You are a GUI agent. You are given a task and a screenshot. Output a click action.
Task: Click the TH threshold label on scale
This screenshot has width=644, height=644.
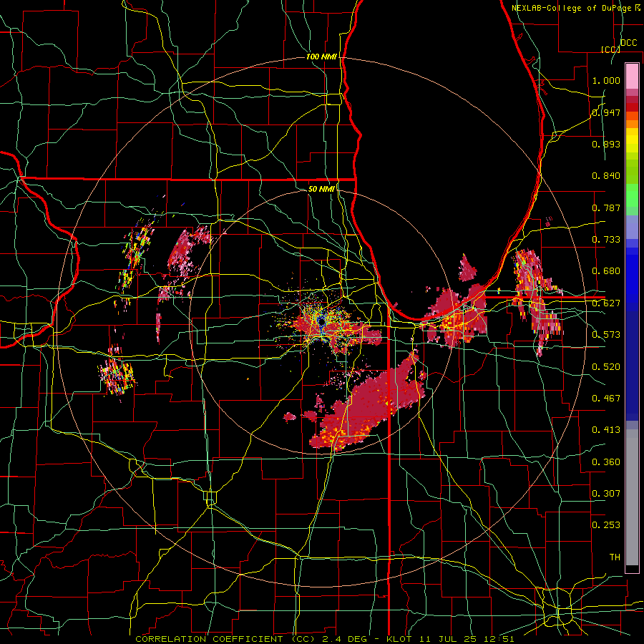(x=615, y=557)
